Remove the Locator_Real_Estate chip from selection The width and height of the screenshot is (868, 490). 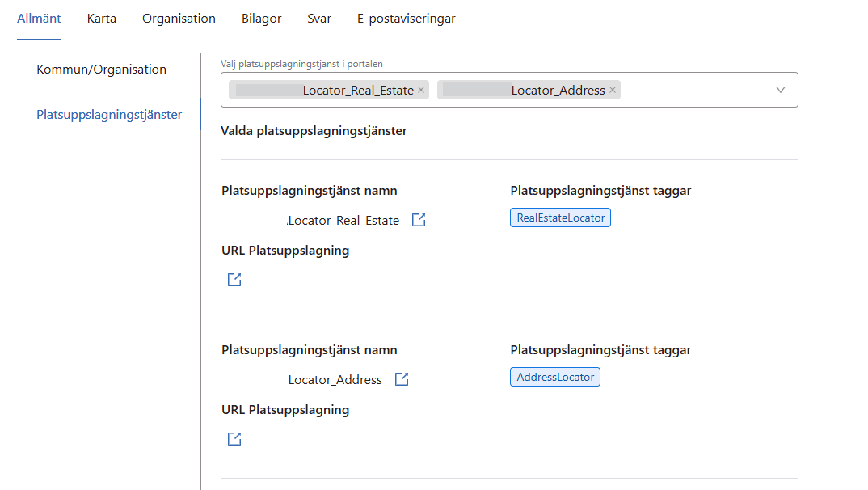coord(421,90)
